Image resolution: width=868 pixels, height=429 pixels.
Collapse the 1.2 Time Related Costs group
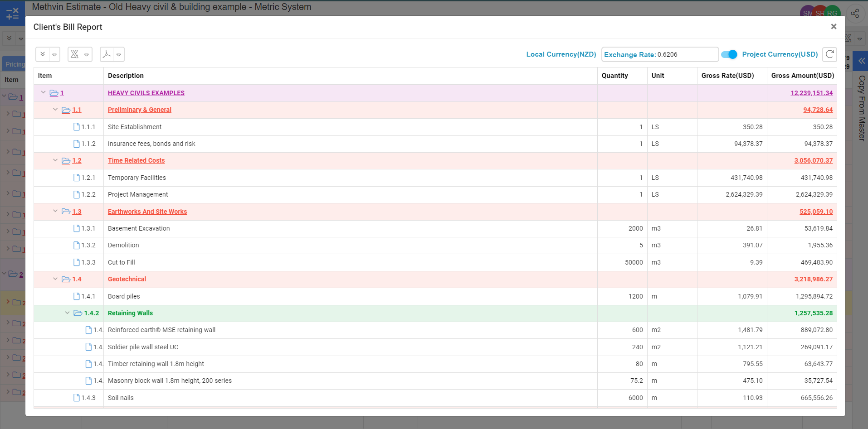pyautogui.click(x=55, y=160)
